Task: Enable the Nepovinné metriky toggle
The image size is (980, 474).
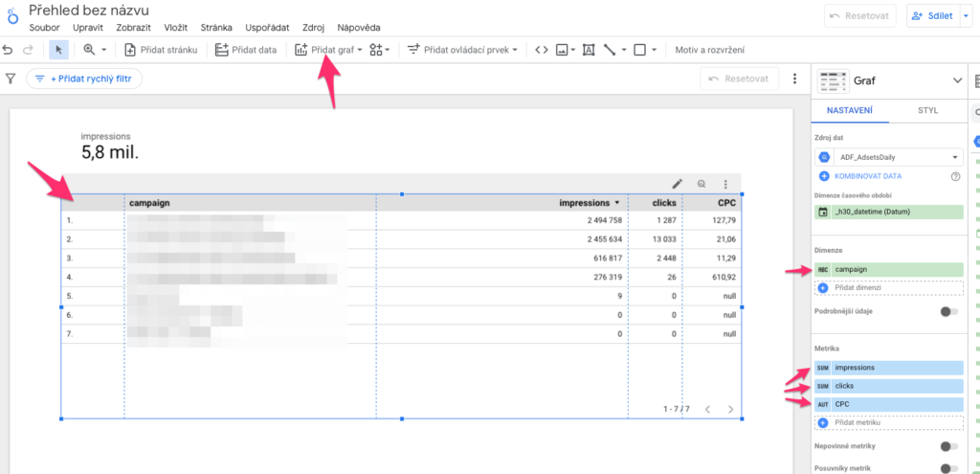Action: coord(948,446)
